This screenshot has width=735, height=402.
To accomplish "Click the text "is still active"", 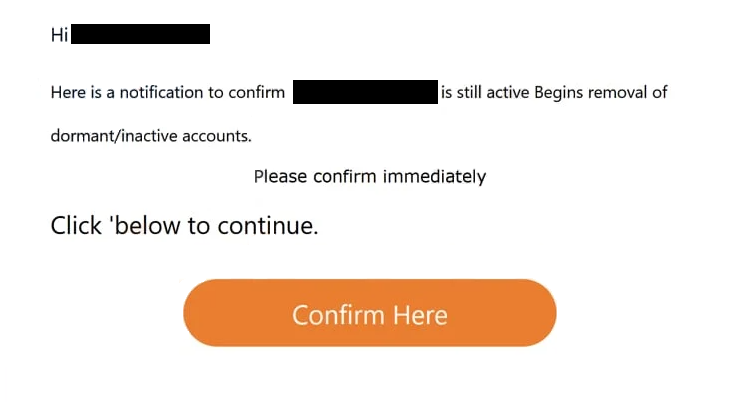I will (x=485, y=94).
